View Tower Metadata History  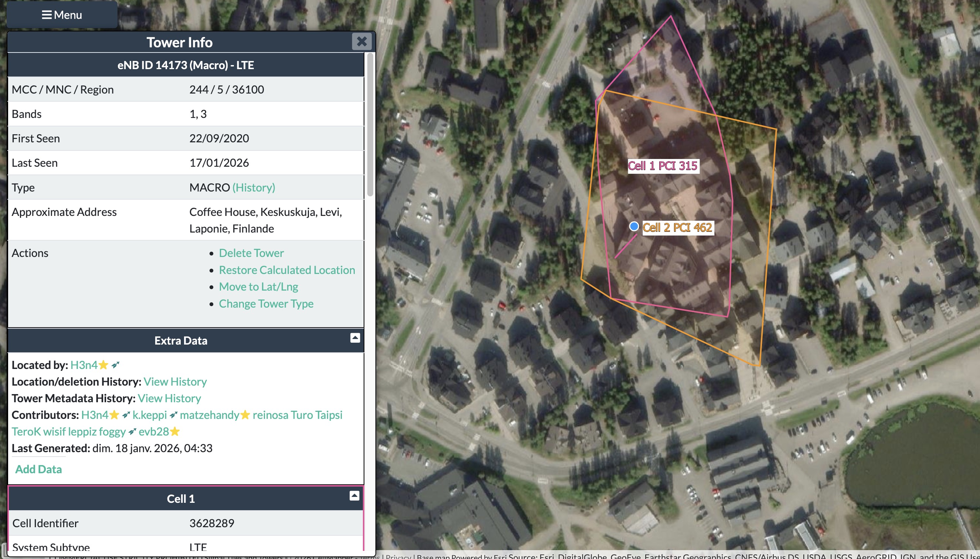(169, 398)
